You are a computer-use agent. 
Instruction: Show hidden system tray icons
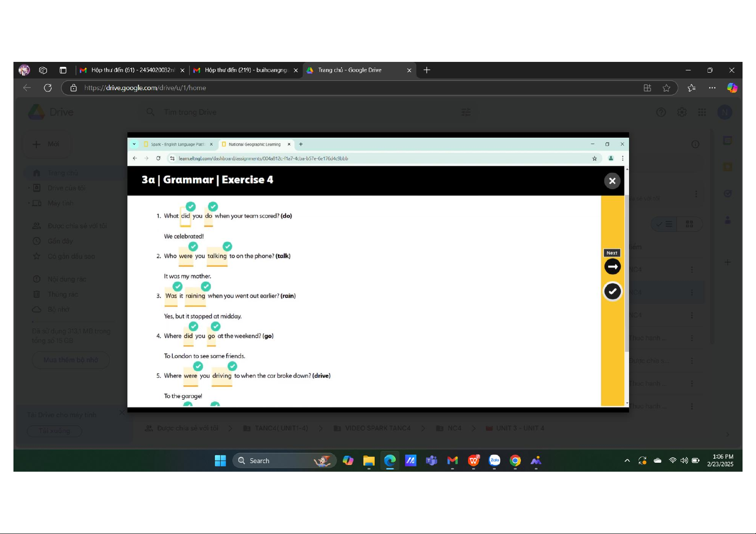click(627, 460)
